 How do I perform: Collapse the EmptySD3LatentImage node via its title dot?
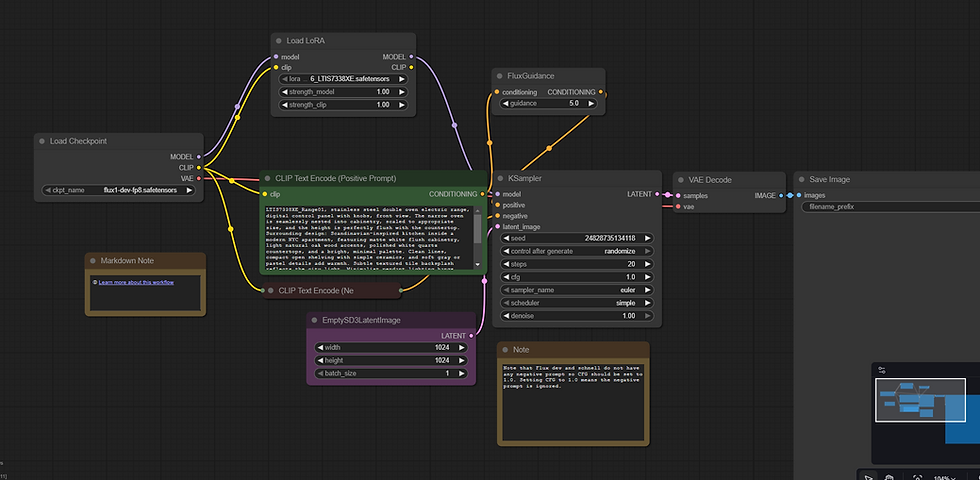click(314, 320)
